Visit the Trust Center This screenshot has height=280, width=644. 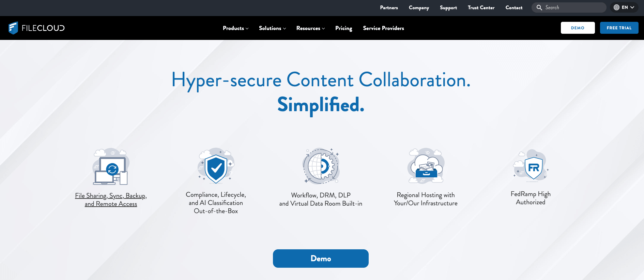pyautogui.click(x=481, y=8)
